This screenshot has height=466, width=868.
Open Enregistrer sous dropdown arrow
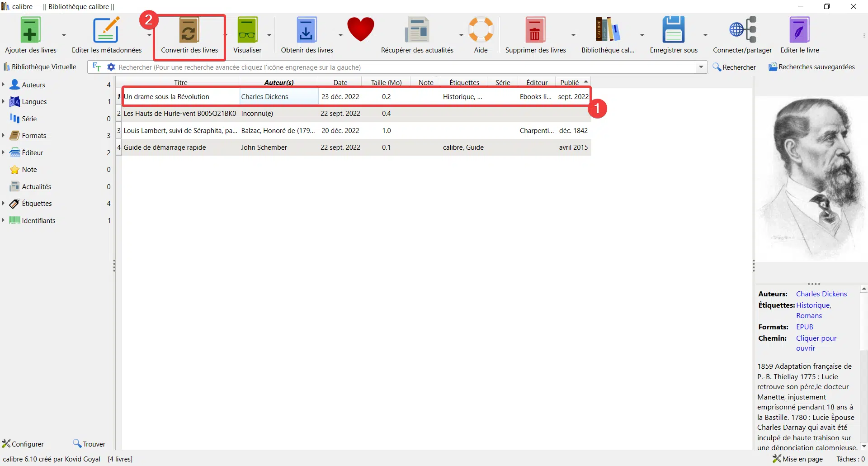point(705,35)
